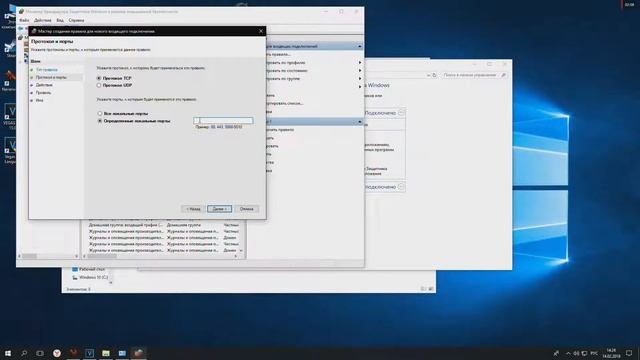Open the Vegas Pro taskbar icon
640x360 pixels.
click(x=89, y=353)
